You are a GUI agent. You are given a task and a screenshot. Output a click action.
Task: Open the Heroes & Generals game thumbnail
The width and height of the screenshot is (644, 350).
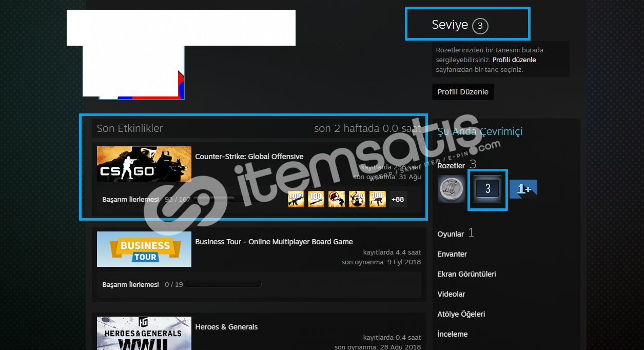tap(144, 333)
